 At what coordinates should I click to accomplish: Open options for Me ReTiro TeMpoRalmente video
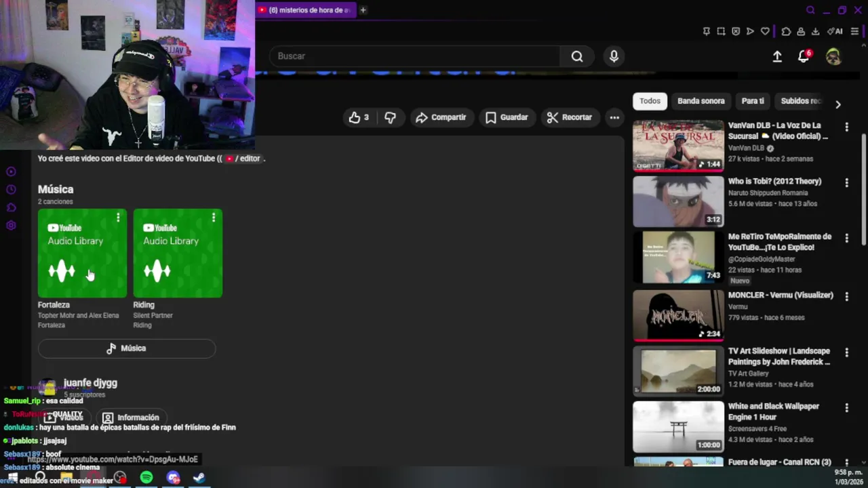click(846, 238)
